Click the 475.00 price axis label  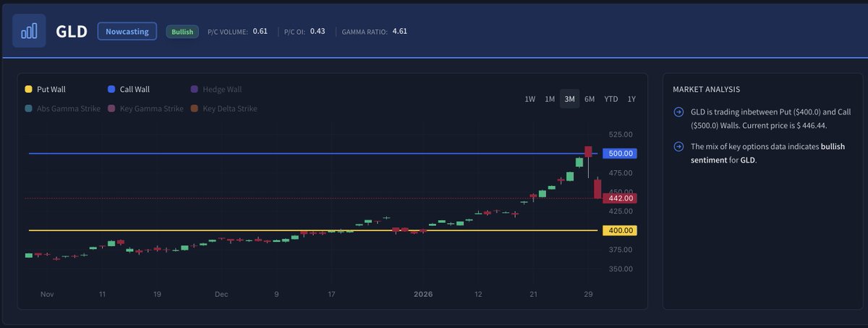621,173
